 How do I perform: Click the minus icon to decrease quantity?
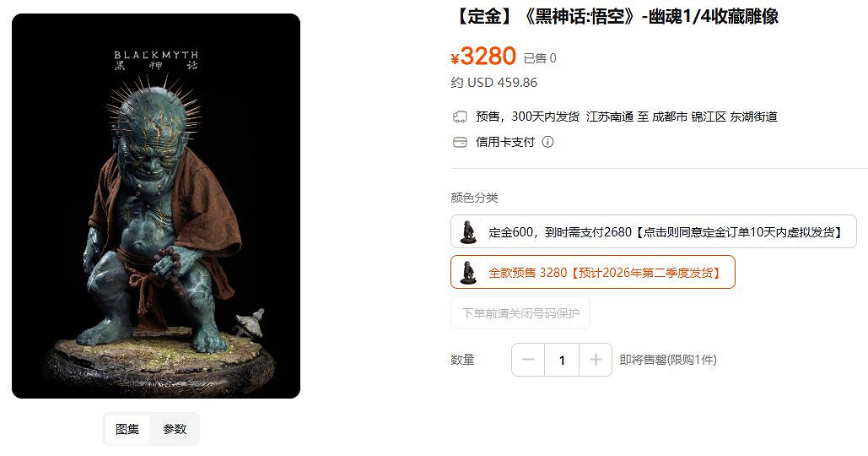coord(528,360)
